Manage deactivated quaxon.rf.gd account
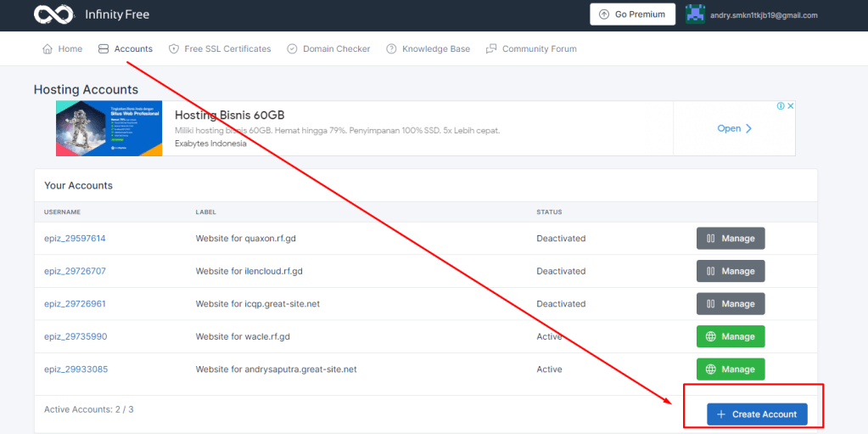Image resolution: width=868 pixels, height=434 pixels. (730, 239)
